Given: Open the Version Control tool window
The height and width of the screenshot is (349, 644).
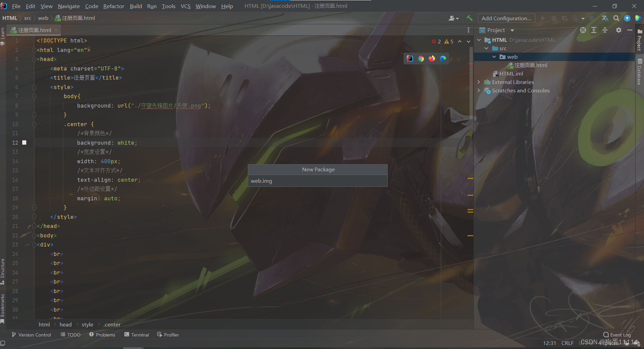Looking at the screenshot, I should (x=31, y=335).
